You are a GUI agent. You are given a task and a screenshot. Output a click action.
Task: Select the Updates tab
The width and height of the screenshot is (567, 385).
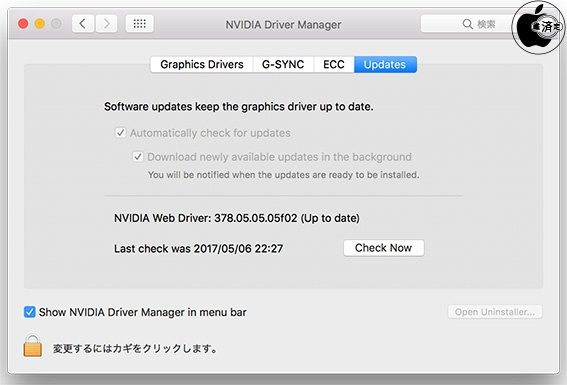(x=385, y=65)
